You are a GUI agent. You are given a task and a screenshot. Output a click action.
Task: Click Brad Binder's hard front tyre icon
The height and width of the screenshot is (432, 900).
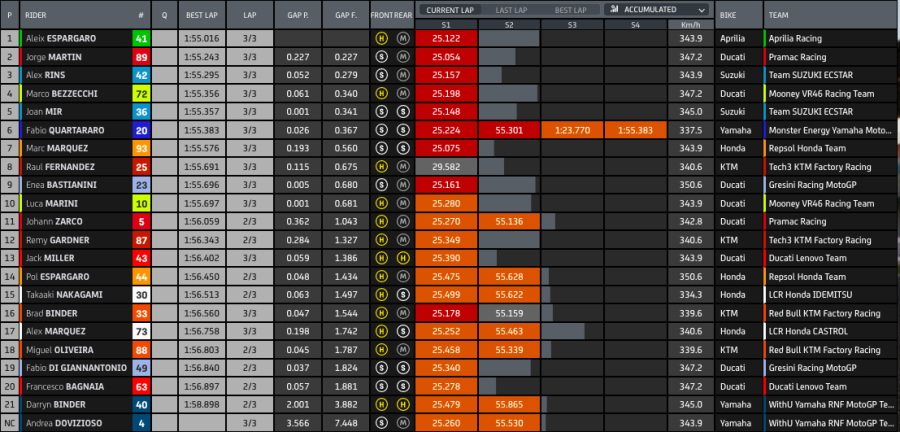point(381,313)
